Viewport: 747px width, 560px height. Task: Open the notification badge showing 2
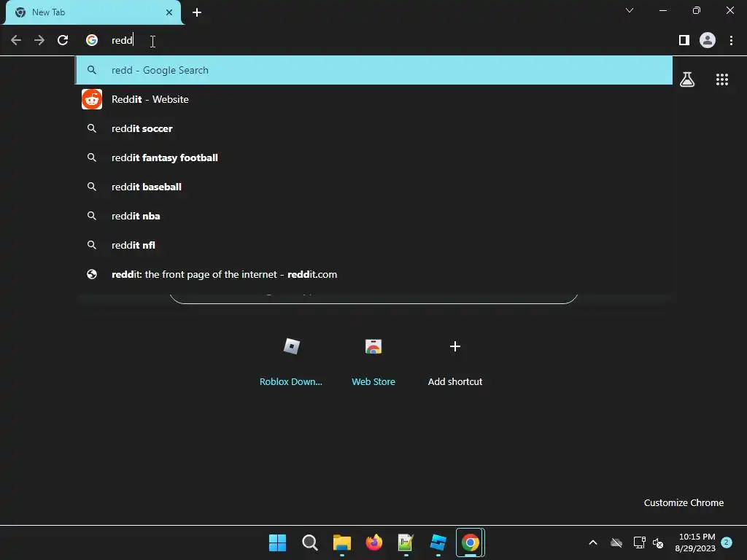coord(727,542)
